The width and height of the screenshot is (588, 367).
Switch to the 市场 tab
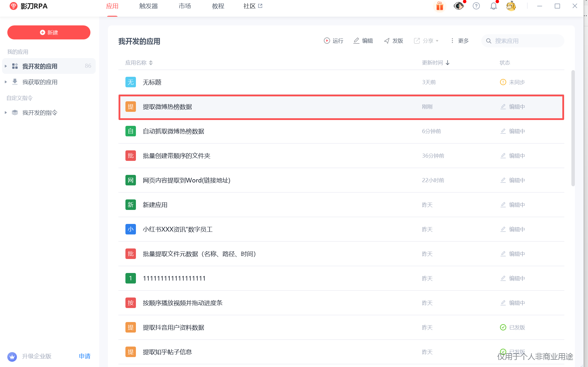(x=185, y=6)
